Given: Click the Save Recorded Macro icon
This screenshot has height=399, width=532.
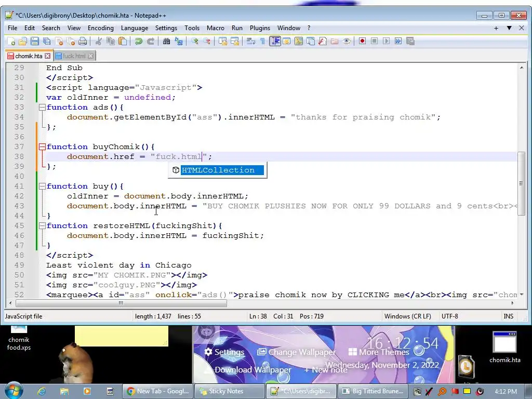Looking at the screenshot, I should [410, 41].
